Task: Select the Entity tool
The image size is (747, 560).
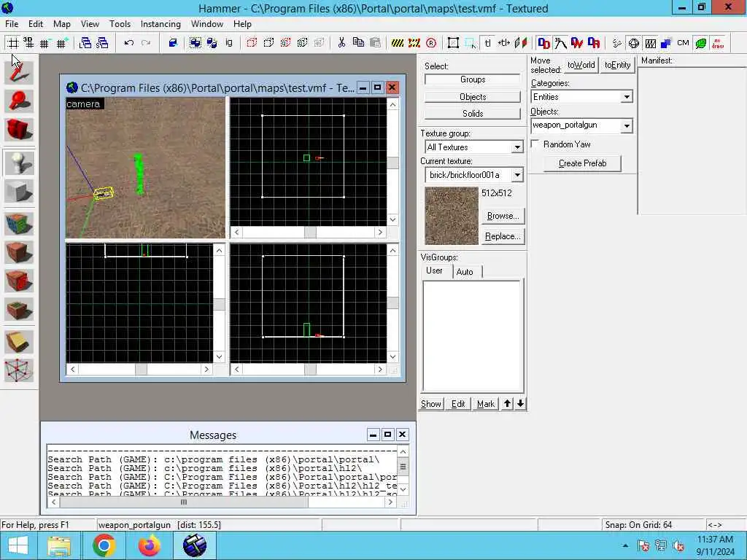Action: click(x=19, y=163)
